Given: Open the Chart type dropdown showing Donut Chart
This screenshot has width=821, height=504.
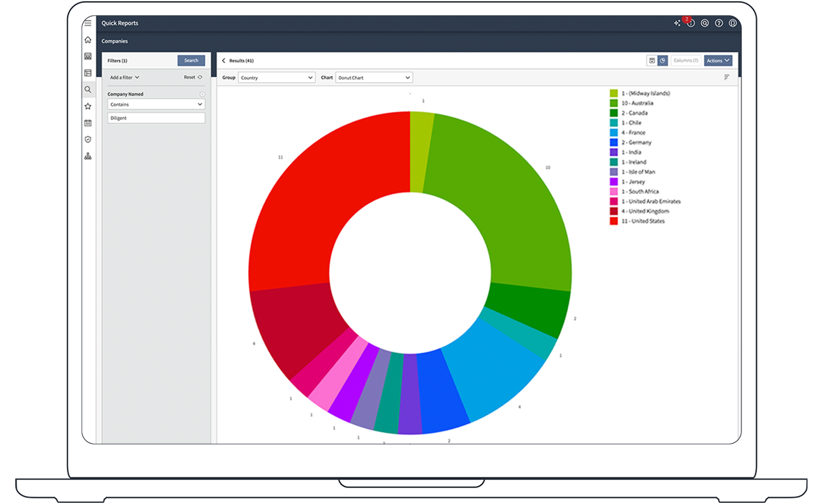Looking at the screenshot, I should pyautogui.click(x=374, y=77).
